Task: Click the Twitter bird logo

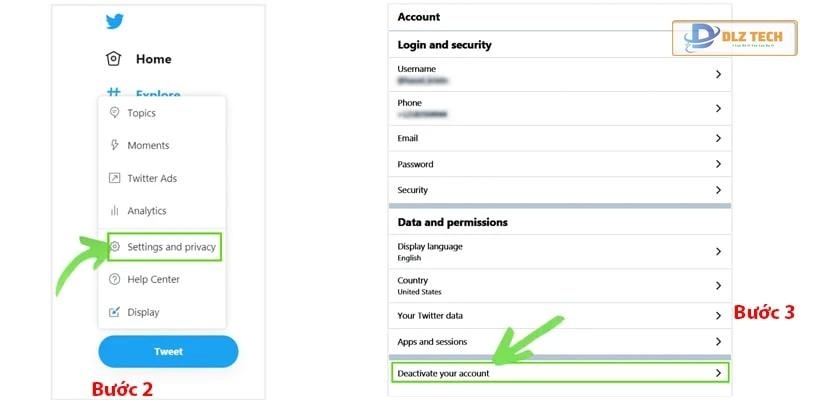Action: (114, 21)
